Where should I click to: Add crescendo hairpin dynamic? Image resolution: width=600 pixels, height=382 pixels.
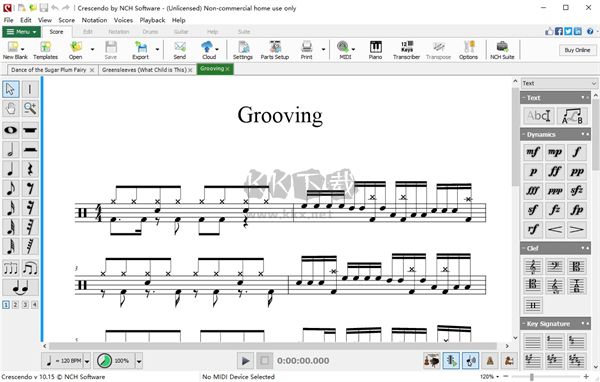click(554, 229)
